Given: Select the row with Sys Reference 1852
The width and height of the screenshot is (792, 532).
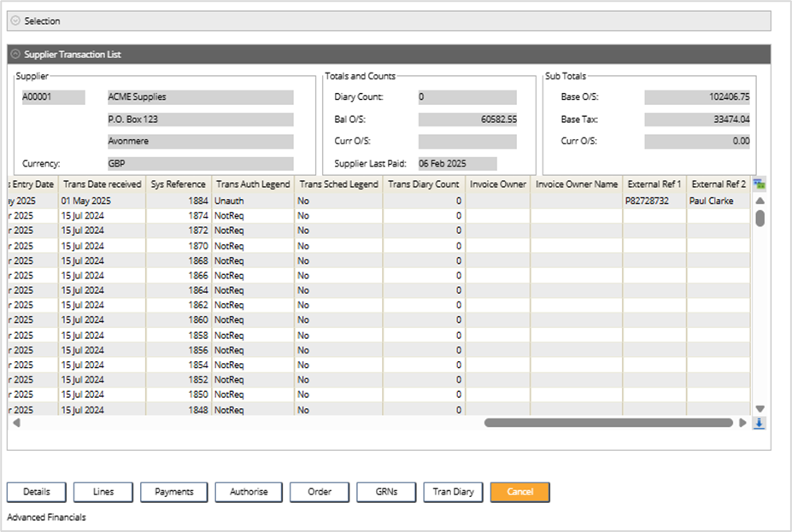Looking at the screenshot, I should pos(378,379).
